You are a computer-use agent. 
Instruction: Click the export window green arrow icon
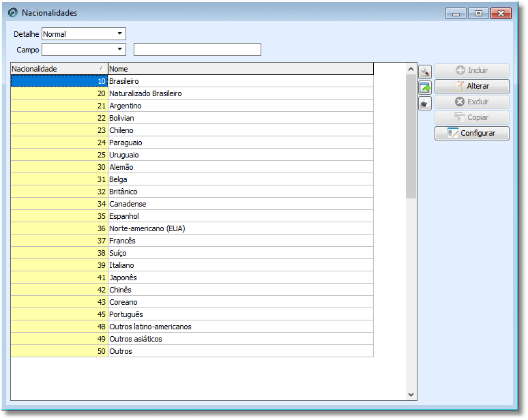point(424,87)
